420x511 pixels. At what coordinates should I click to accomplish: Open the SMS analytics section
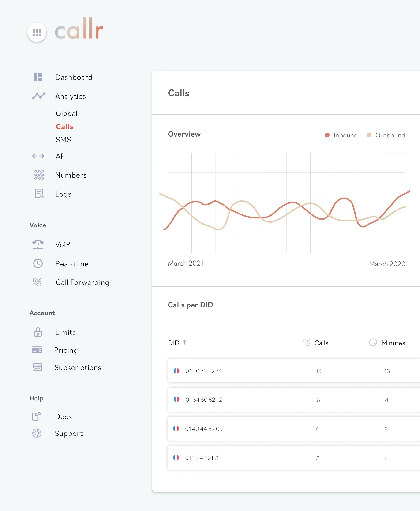point(63,140)
